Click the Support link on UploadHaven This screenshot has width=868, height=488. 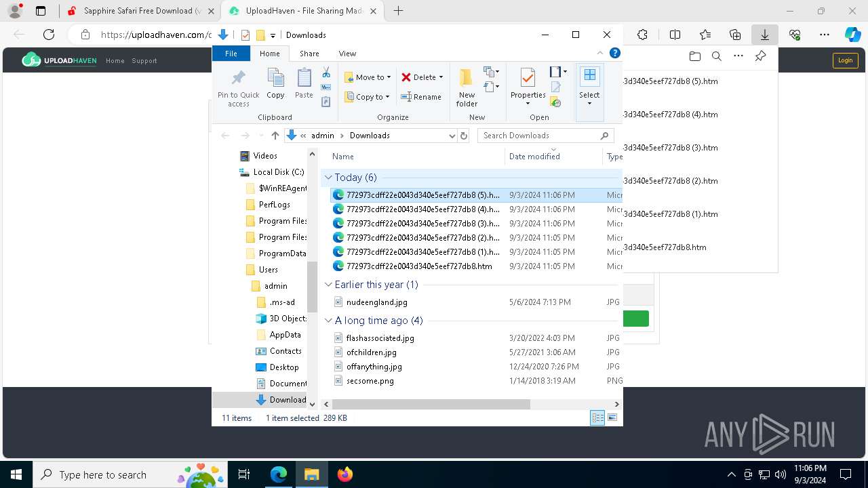[x=144, y=61]
